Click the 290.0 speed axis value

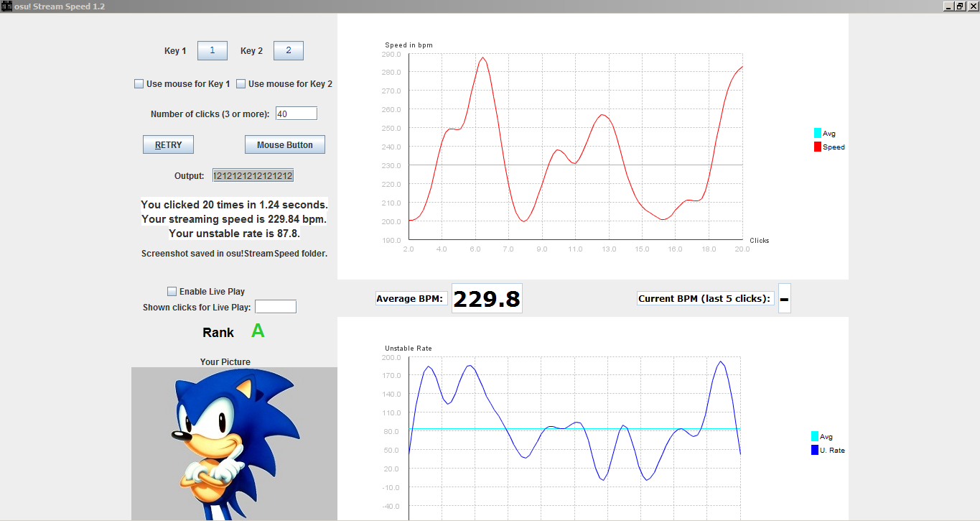(392, 54)
